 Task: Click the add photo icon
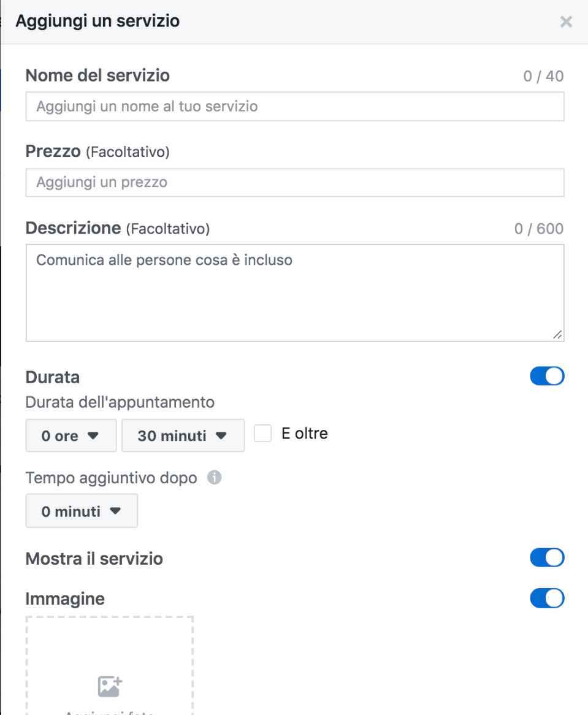pos(109,687)
